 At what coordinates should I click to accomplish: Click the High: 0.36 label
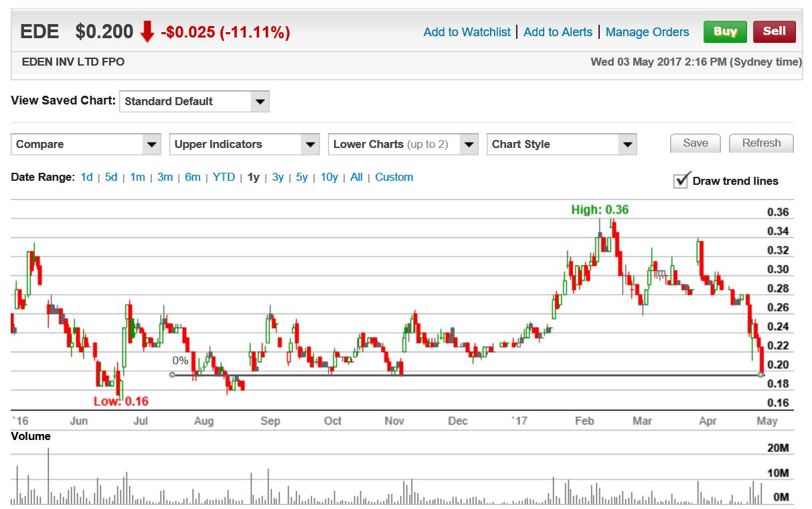point(600,210)
